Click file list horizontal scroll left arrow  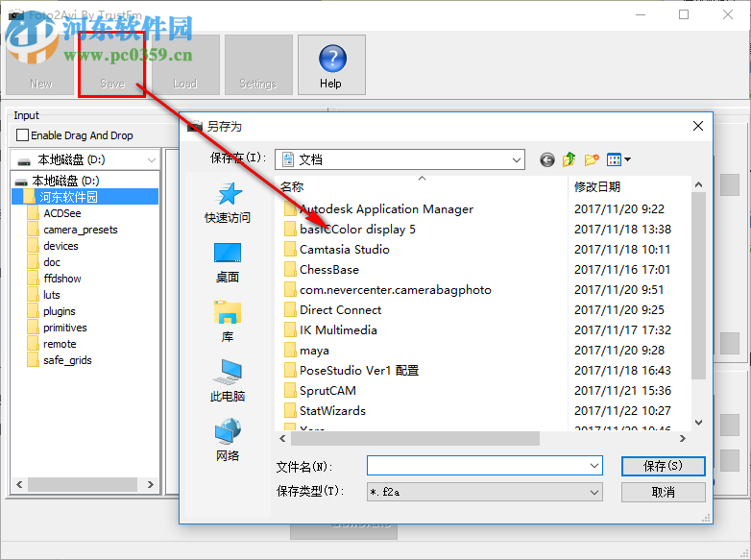(282, 438)
